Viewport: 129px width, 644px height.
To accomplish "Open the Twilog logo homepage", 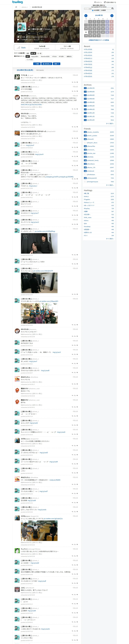I will click(x=18, y=2).
